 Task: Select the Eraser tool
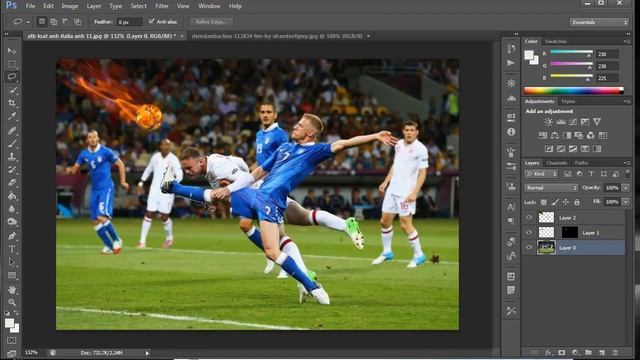click(x=12, y=182)
